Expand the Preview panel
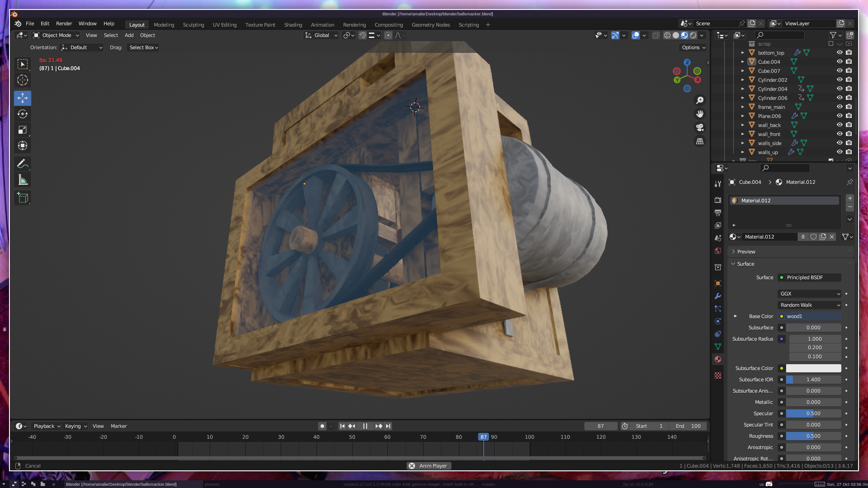Viewport: 868px width, 488px height. click(746, 252)
